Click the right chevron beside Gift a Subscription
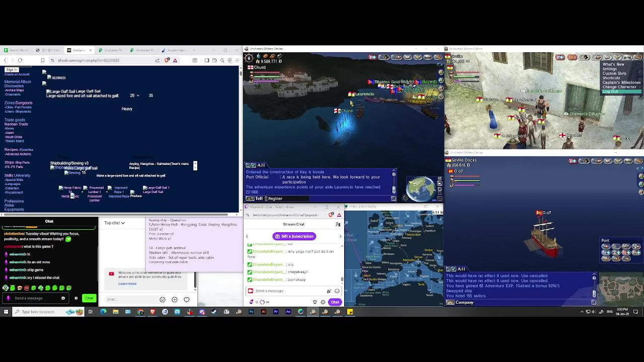Viewport: 644px width, 362px height. [x=340, y=236]
